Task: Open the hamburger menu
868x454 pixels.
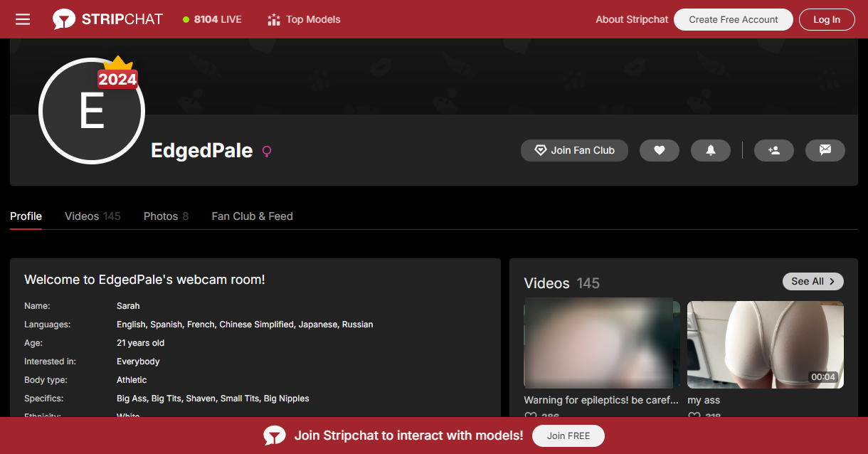Action: [23, 19]
